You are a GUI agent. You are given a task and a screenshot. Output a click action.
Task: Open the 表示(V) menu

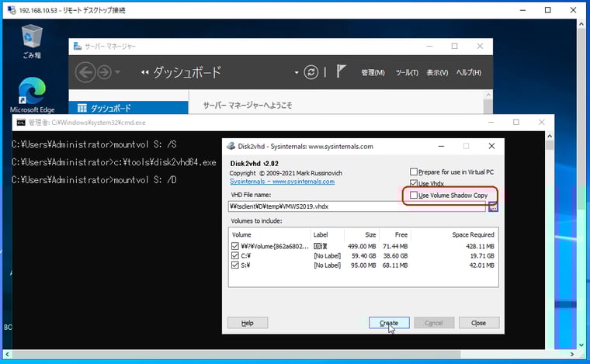[437, 73]
